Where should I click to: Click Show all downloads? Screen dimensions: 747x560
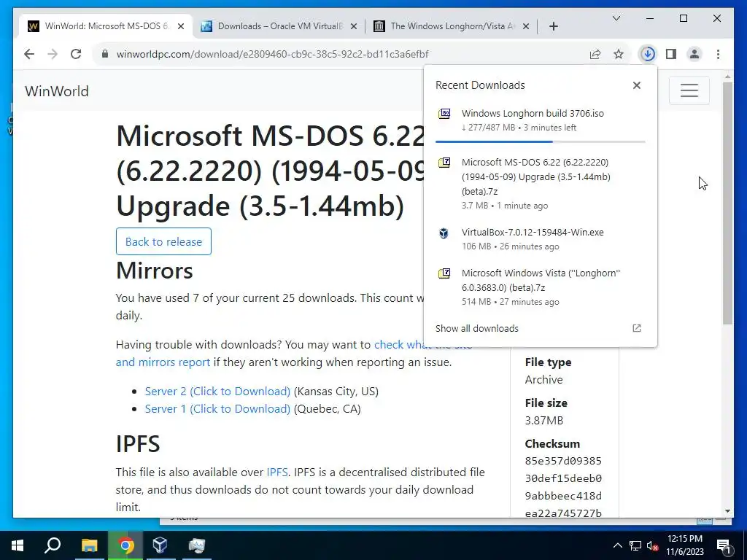[477, 329]
